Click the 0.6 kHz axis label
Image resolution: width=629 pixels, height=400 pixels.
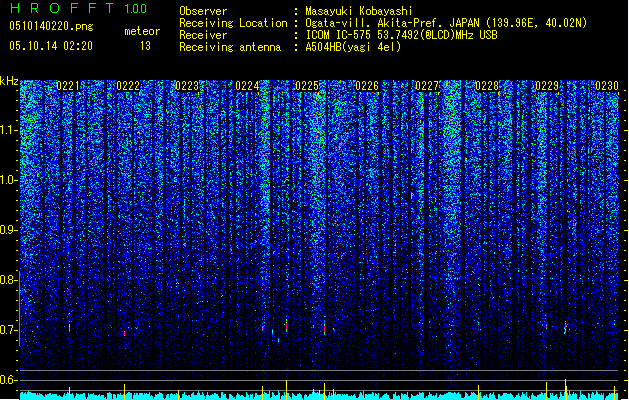pos(8,380)
